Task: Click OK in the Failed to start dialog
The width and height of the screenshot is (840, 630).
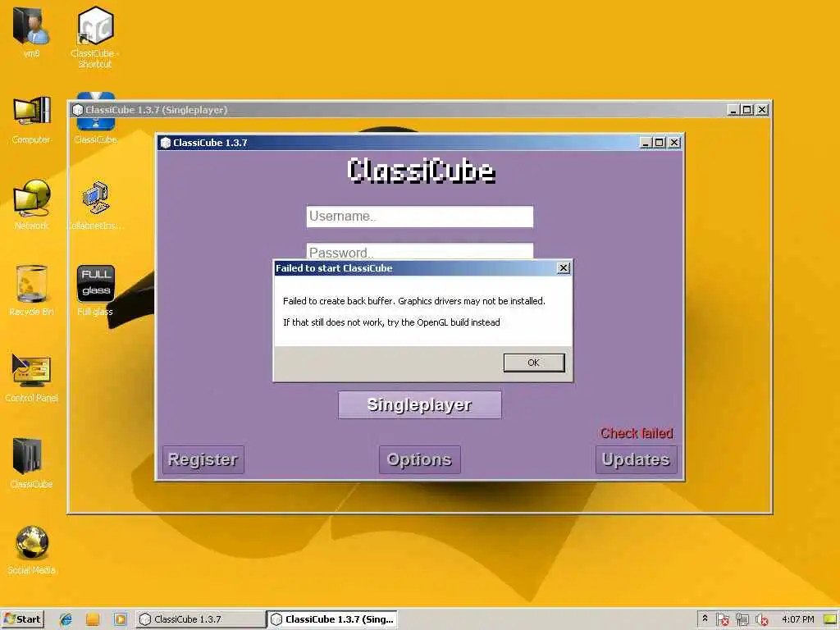Action: pyautogui.click(x=533, y=363)
